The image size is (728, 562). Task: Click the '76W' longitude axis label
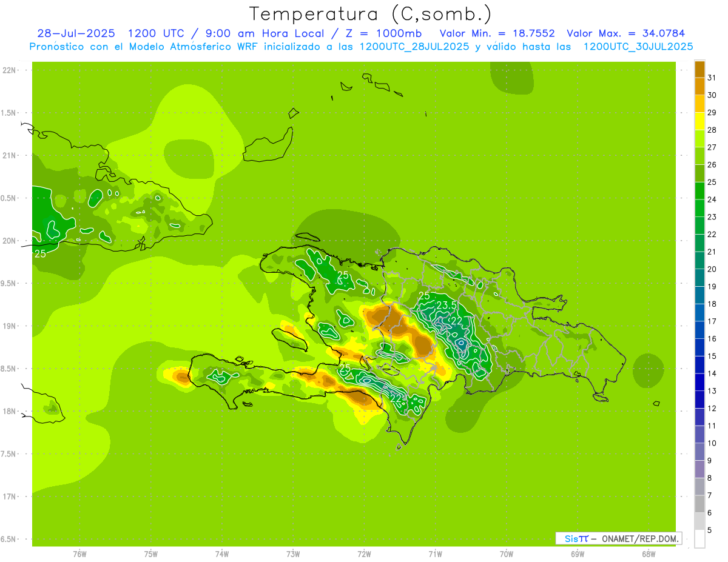tap(79, 554)
